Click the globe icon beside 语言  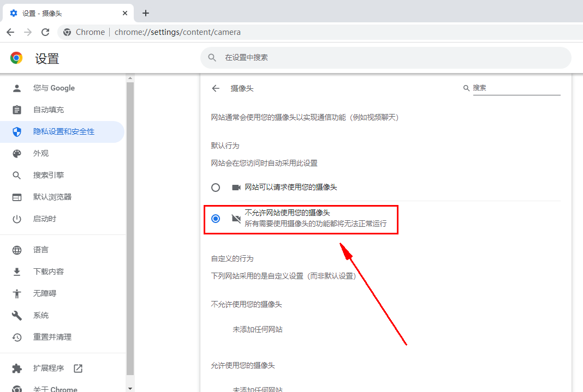pos(17,250)
